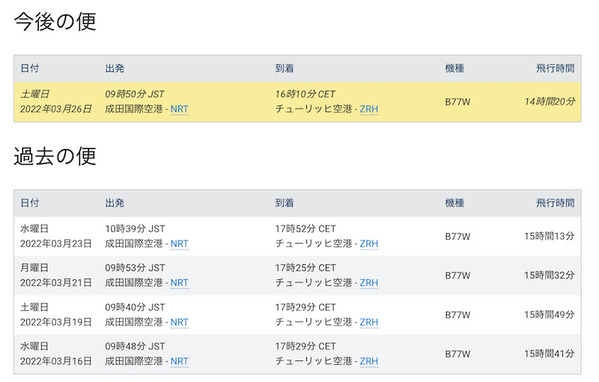Image resolution: width=599 pixels, height=382 pixels.
Task: Click 機種 header in the 今後の便 table
Action: click(x=455, y=68)
